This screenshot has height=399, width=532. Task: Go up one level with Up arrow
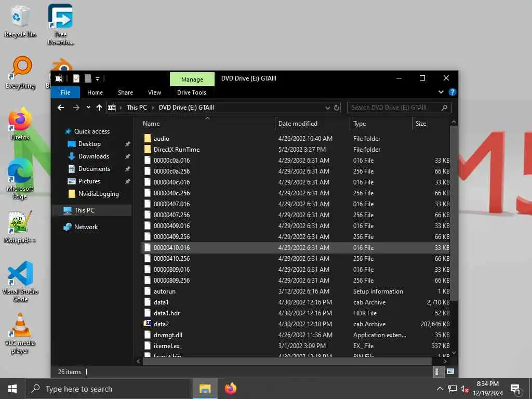click(99, 108)
